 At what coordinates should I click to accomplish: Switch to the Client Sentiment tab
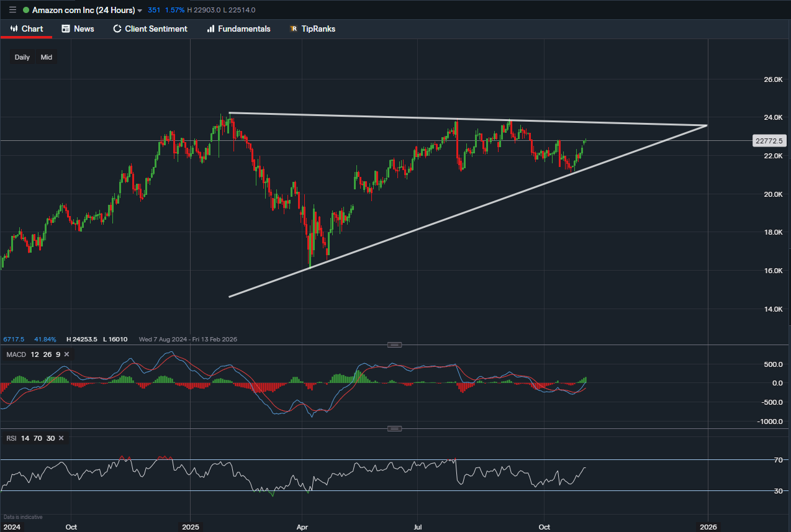[x=156, y=29]
